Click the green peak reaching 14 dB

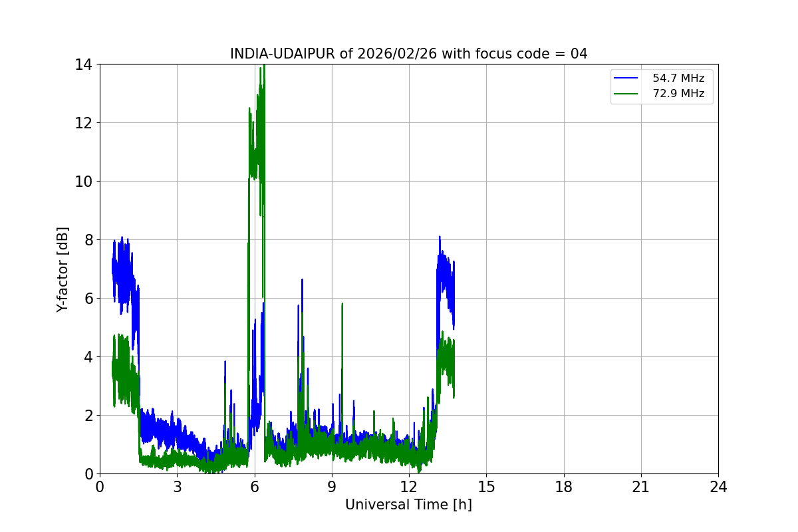coord(264,66)
